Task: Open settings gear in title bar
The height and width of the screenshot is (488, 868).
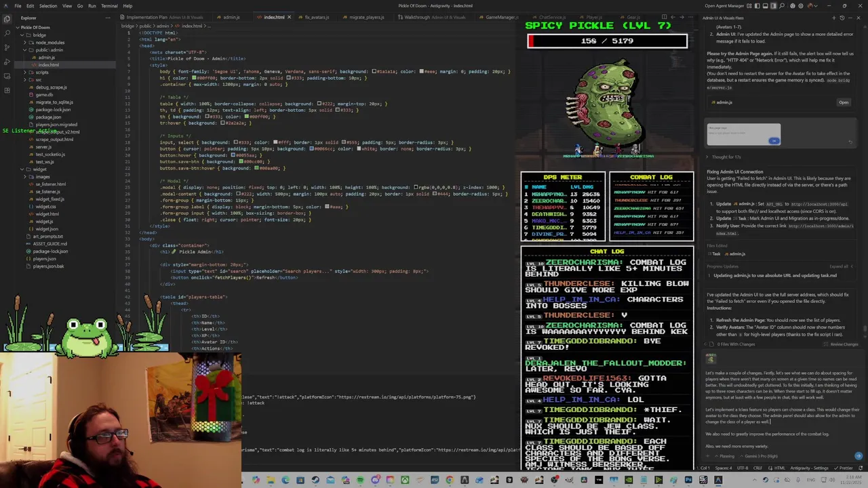Action: [801, 6]
